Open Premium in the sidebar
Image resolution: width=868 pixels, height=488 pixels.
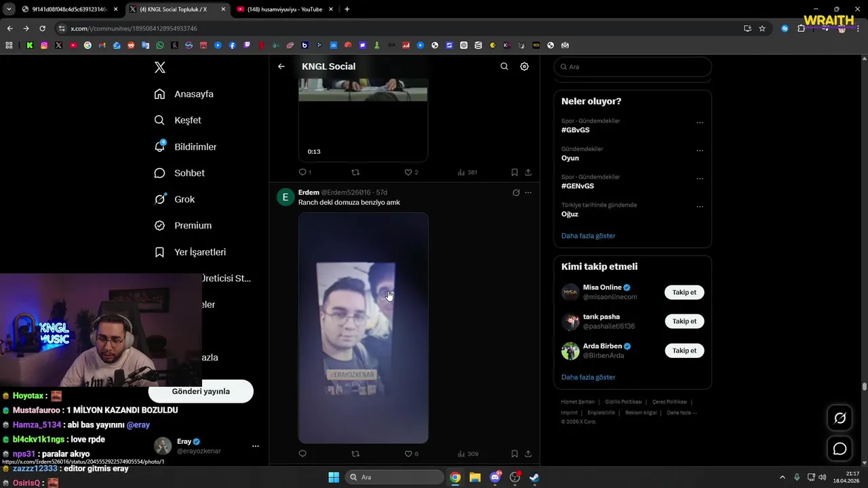click(x=182, y=226)
